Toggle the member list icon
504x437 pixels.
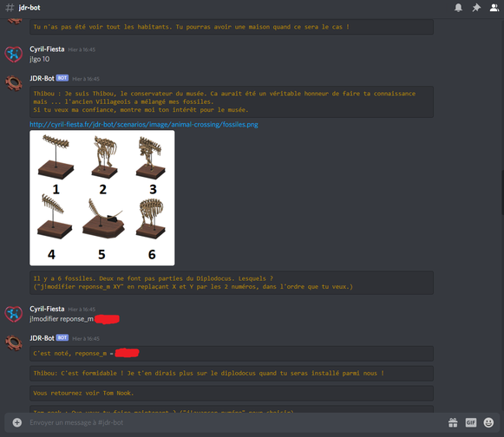pyautogui.click(x=494, y=8)
